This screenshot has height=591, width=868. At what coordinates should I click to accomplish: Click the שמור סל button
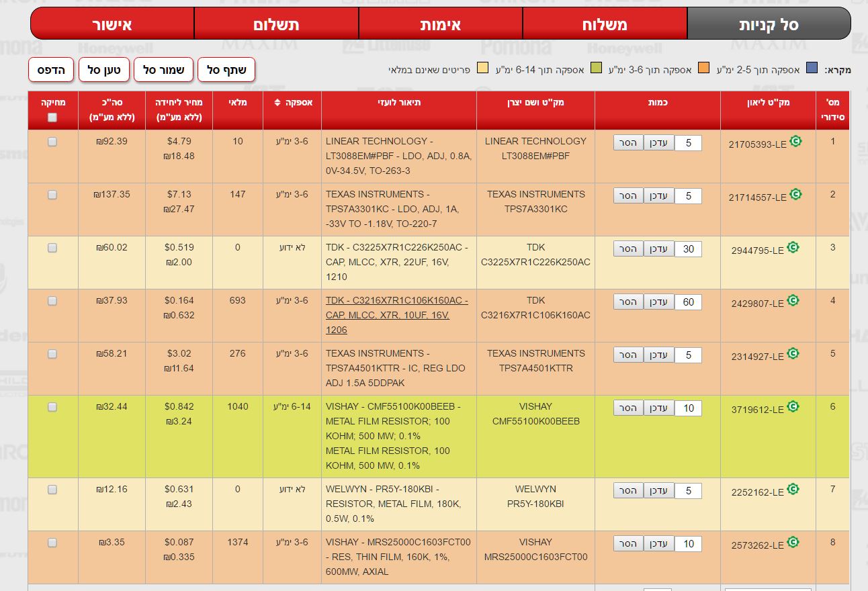point(164,70)
